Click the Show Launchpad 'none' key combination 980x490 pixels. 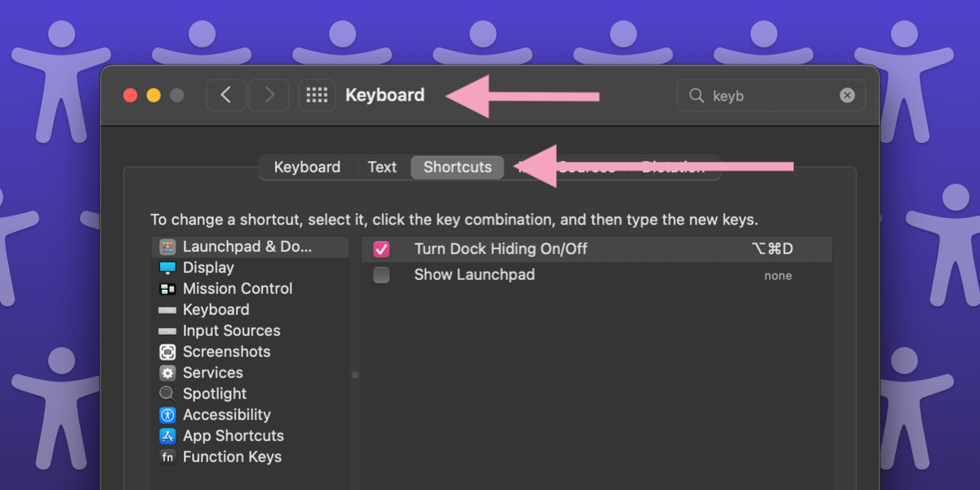(777, 276)
